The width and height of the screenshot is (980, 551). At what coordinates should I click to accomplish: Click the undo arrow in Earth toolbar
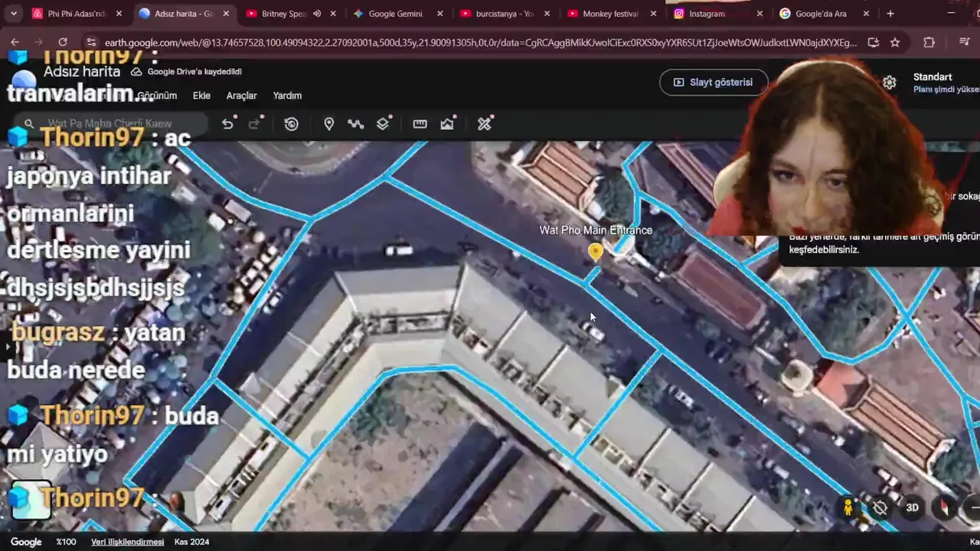pos(227,124)
